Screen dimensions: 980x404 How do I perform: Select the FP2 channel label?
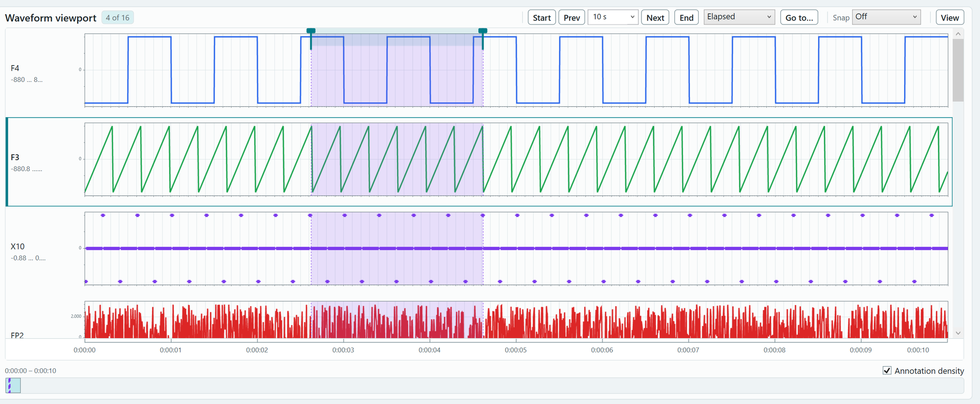click(x=17, y=335)
